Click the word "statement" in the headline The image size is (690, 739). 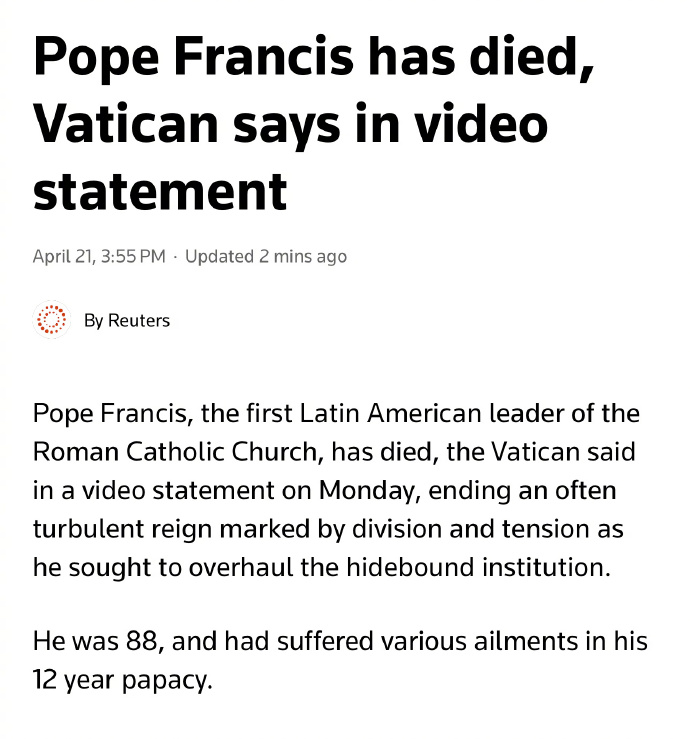[x=160, y=189]
